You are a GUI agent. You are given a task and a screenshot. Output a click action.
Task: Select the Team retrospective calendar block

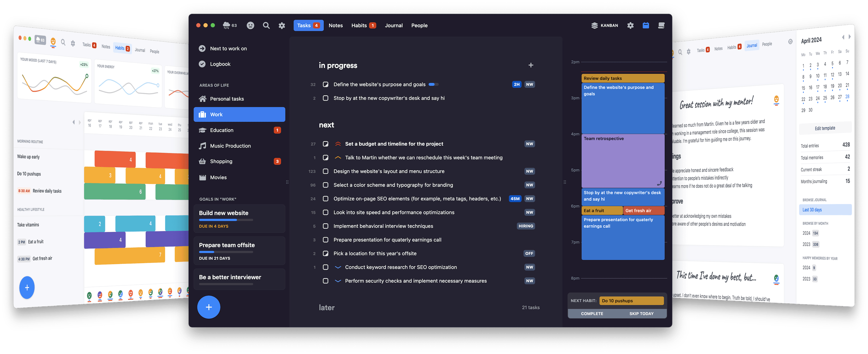click(622, 160)
